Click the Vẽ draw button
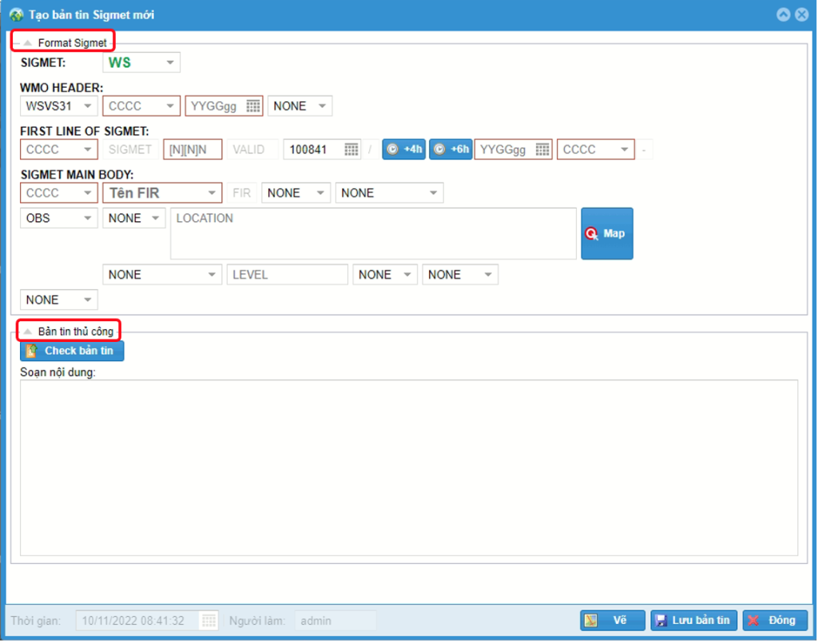The height and width of the screenshot is (644, 818). (612, 620)
